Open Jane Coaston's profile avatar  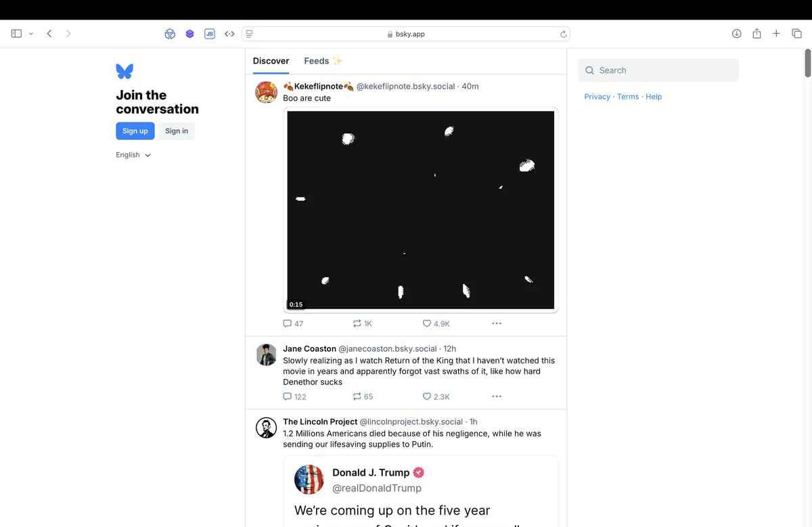click(267, 354)
